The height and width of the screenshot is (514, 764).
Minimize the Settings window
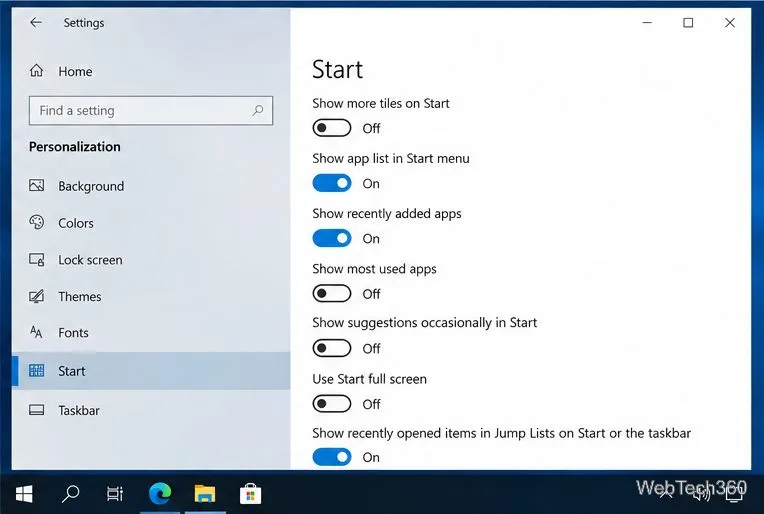point(647,22)
